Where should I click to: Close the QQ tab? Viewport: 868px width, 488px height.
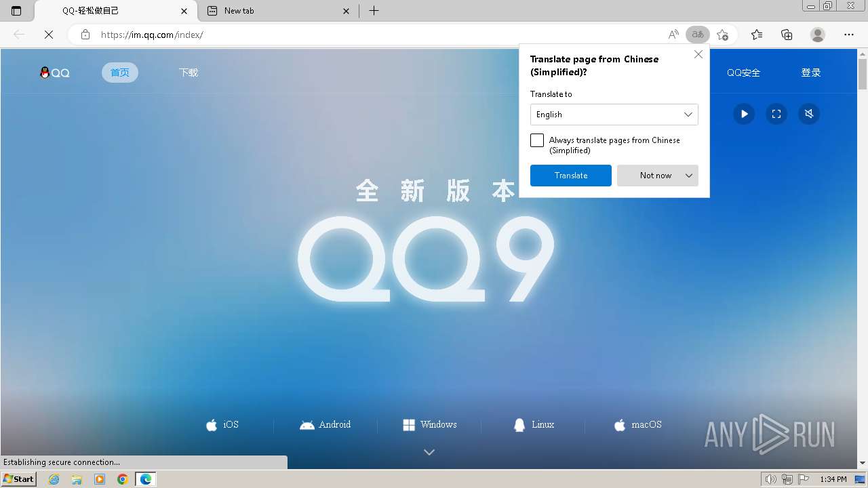(x=184, y=11)
